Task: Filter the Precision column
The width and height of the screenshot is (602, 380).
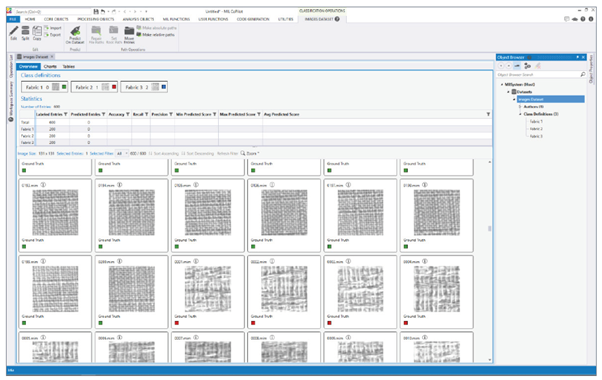Action: pyautogui.click(x=171, y=114)
